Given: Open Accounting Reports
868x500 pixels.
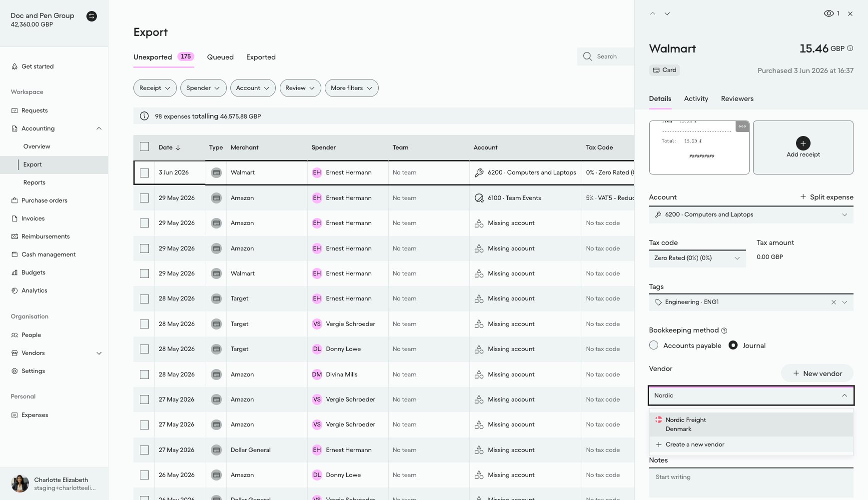Looking at the screenshot, I should pos(34,182).
